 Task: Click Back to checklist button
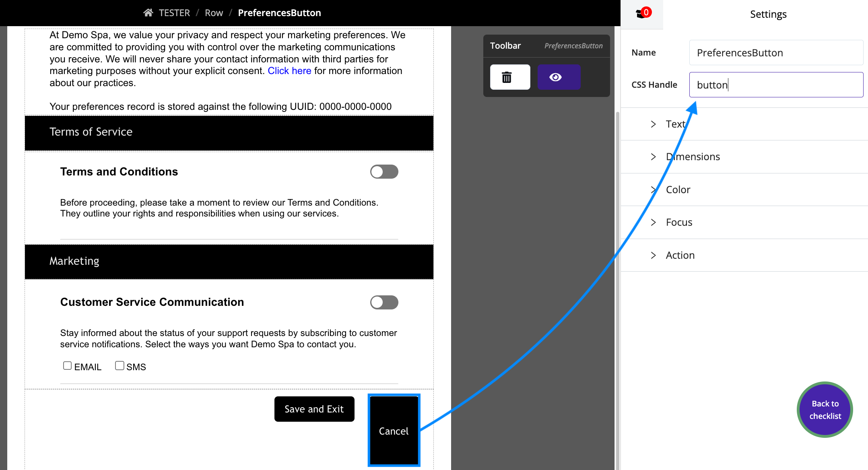[825, 410]
